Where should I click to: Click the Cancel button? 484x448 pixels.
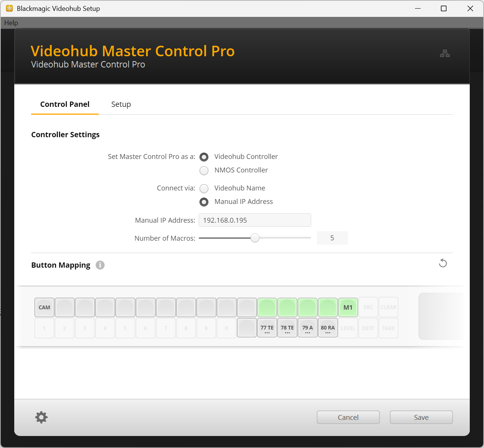(x=348, y=417)
